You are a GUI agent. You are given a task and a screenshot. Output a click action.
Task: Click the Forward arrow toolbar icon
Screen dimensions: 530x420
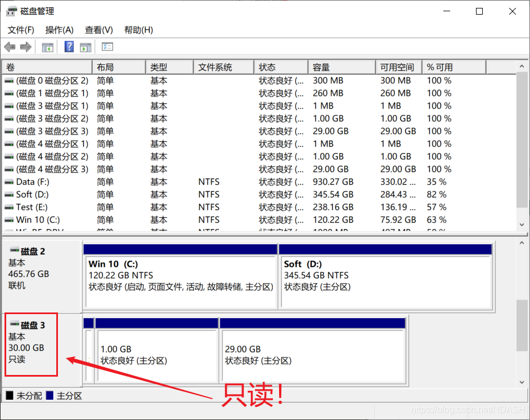(x=26, y=47)
